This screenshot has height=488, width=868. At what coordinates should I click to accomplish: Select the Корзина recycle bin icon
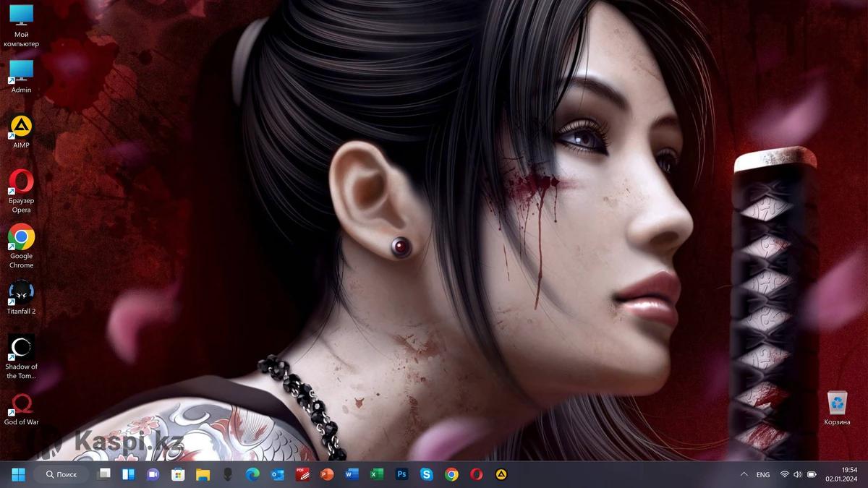[837, 408]
